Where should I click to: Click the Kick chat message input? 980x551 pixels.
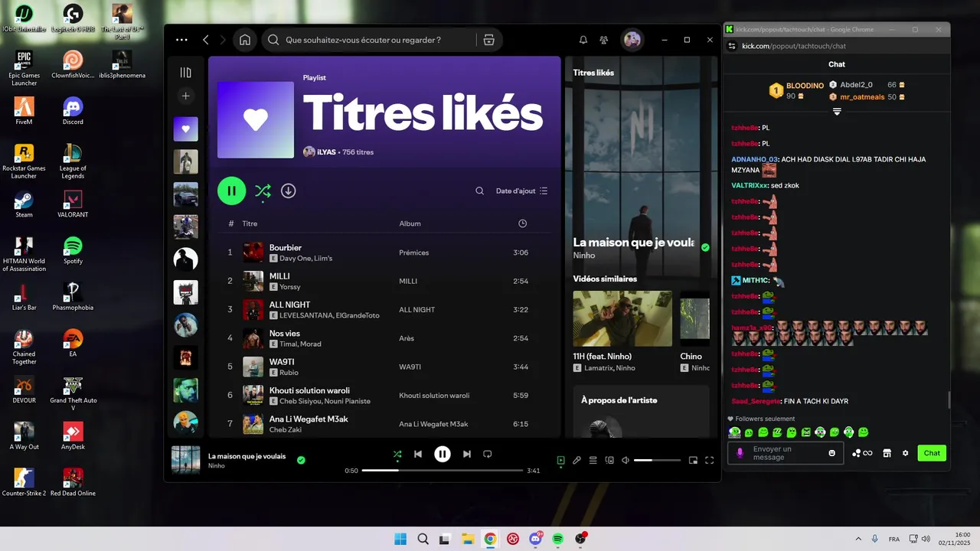[786, 453]
